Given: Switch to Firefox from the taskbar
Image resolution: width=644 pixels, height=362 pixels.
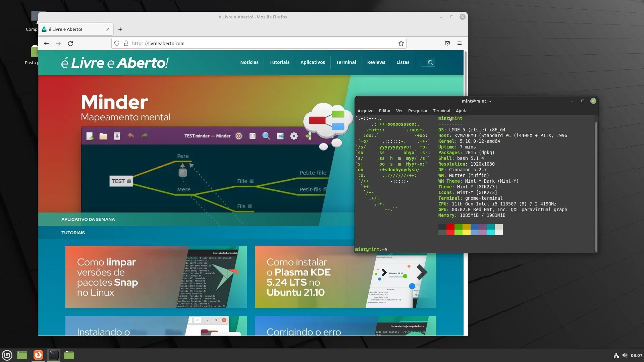Looking at the screenshot, I should click(x=38, y=355).
